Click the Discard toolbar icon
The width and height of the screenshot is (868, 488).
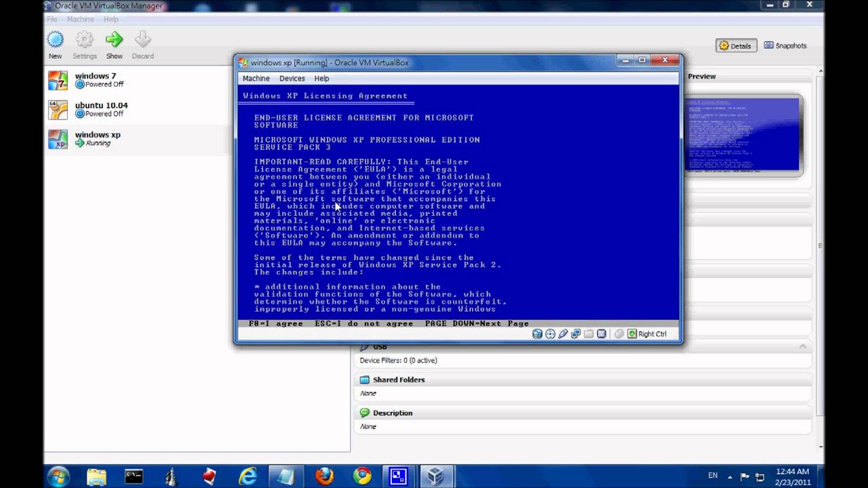[142, 39]
